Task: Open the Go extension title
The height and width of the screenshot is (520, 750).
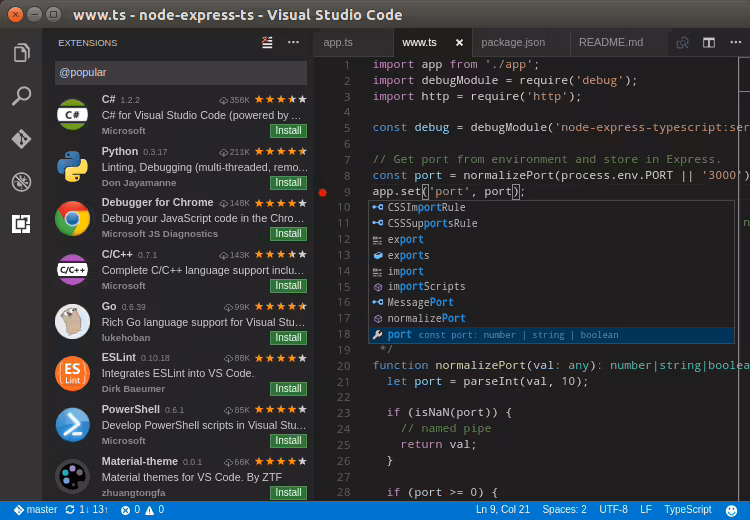Action: click(x=109, y=306)
